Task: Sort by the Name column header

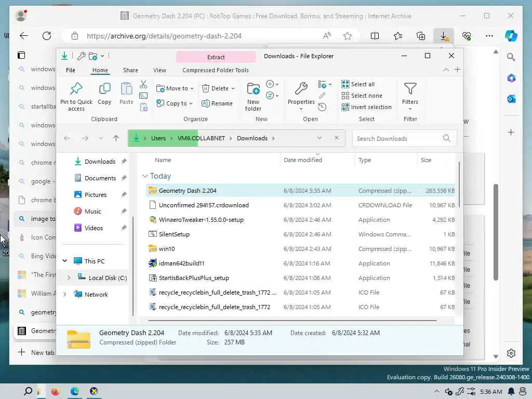Action: click(x=163, y=160)
